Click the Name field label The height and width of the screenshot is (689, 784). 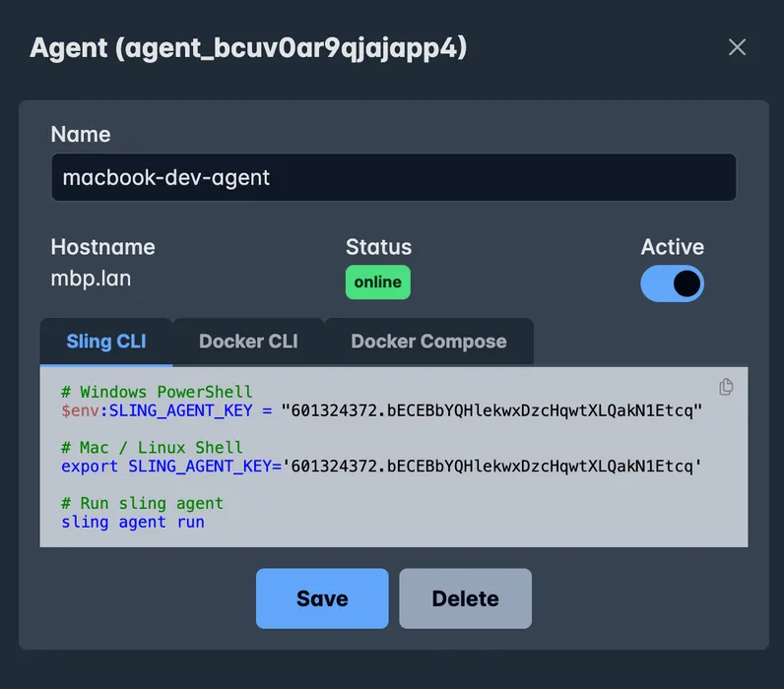pos(81,135)
